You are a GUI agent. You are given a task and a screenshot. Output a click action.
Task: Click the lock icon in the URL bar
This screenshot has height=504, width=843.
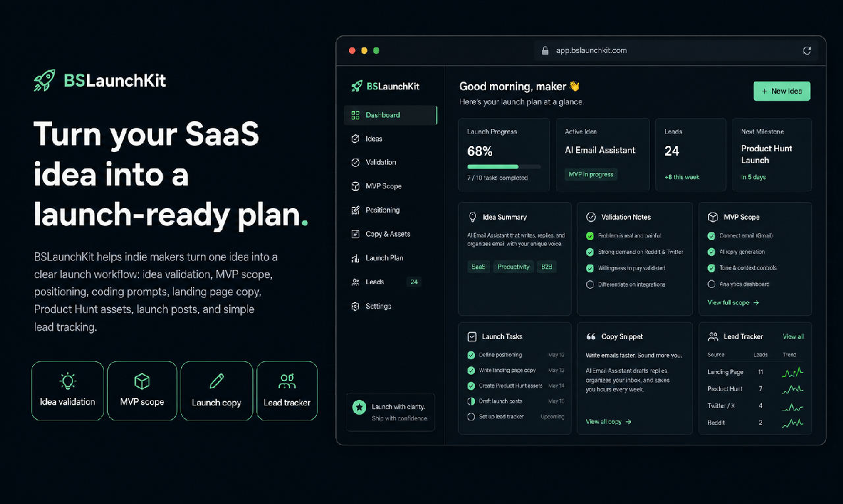(545, 51)
